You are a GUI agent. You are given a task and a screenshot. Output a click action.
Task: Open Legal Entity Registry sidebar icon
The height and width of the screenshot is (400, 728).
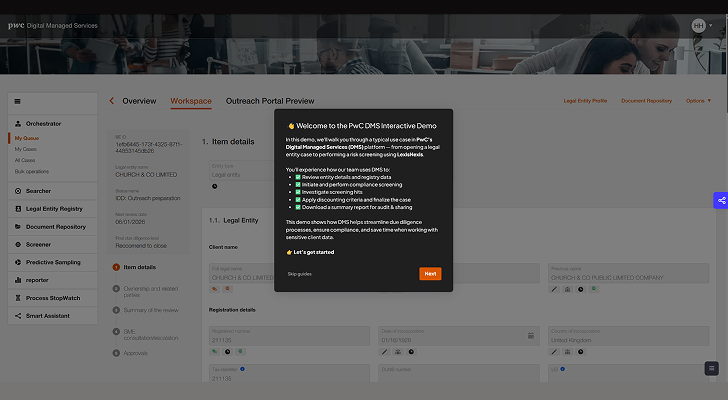(x=18, y=209)
